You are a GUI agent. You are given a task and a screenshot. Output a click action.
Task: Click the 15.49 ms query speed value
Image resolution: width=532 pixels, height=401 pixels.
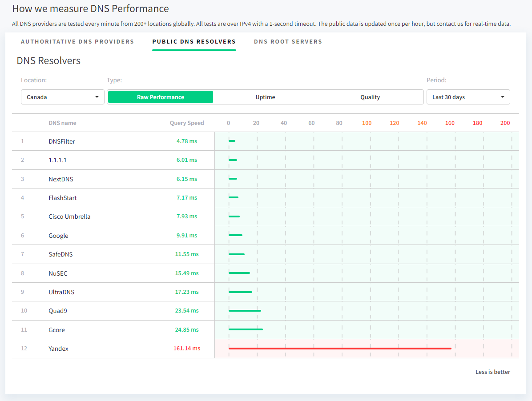187,273
